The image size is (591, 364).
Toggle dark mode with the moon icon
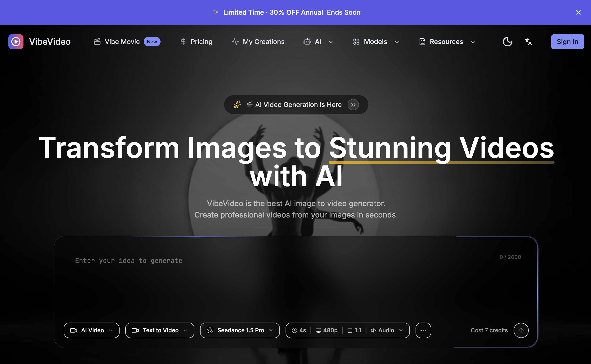507,42
